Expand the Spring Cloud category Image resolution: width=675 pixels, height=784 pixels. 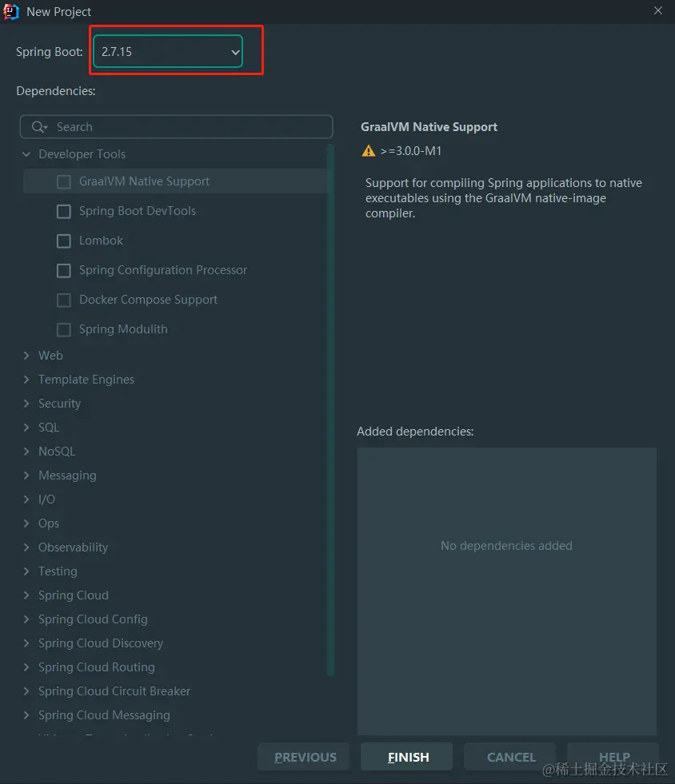click(26, 595)
